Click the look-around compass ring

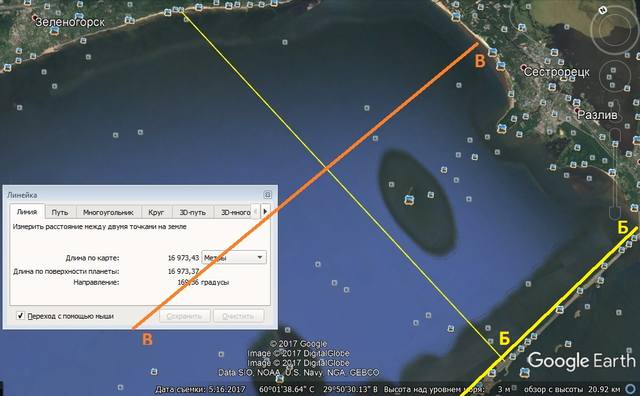coord(614,29)
